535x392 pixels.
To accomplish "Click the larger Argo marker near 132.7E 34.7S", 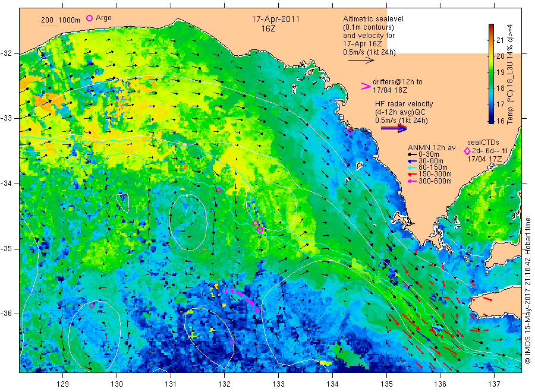I will [260, 229].
